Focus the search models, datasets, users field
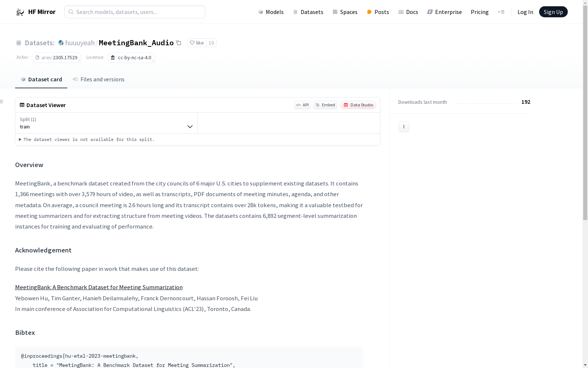 135,12
